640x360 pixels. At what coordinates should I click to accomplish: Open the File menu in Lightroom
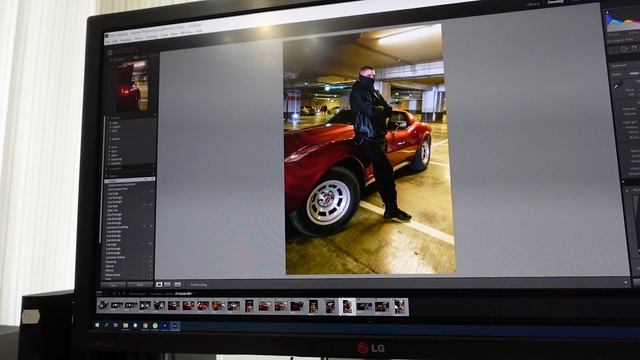(107, 42)
